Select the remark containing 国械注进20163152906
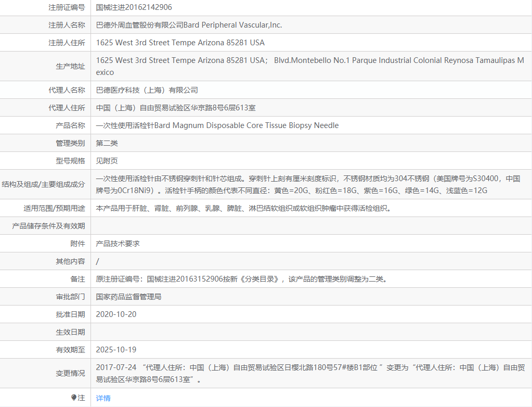Screen dimensions: 532x407 pos(242,278)
